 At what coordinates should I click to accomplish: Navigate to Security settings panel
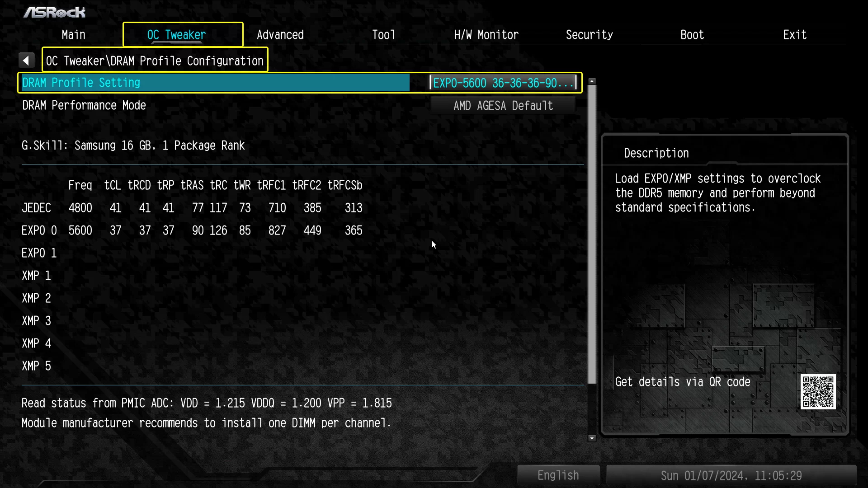(x=589, y=34)
